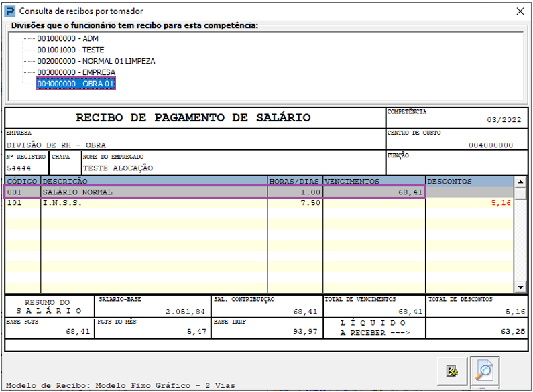Click the print preview magnifier icon
This screenshot has height=392, width=533.
pyautogui.click(x=485, y=371)
